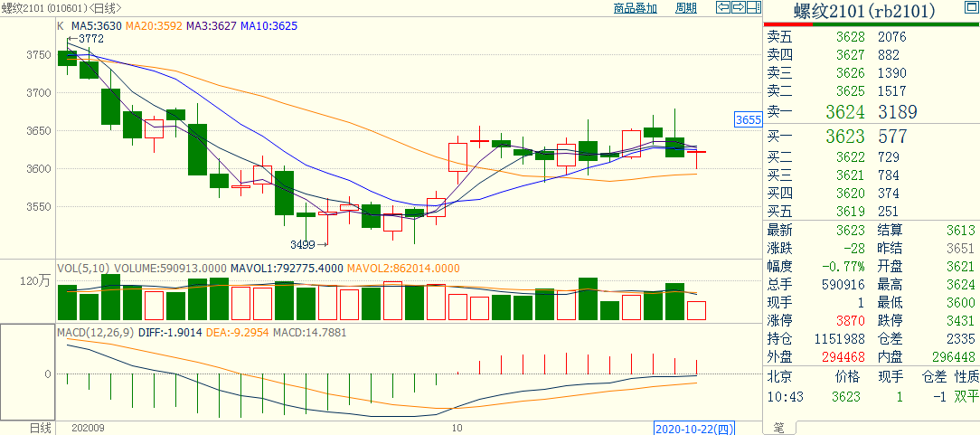Click the 3499 low price annotation
The image size is (980, 435).
[x=303, y=244]
